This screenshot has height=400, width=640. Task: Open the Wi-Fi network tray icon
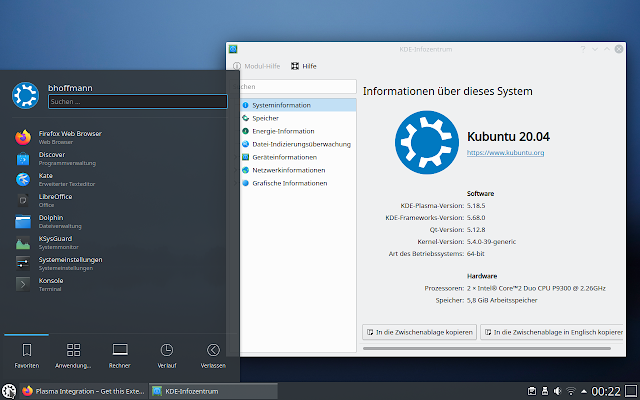pos(571,391)
